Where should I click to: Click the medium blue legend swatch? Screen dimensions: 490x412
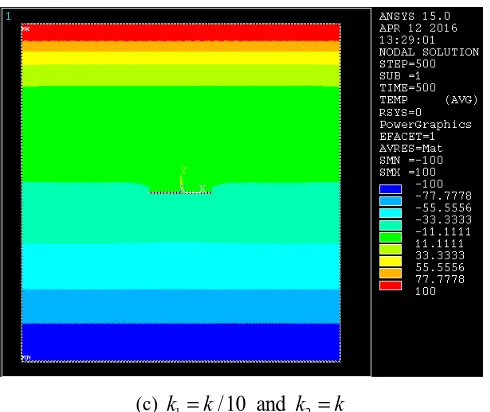[390, 201]
